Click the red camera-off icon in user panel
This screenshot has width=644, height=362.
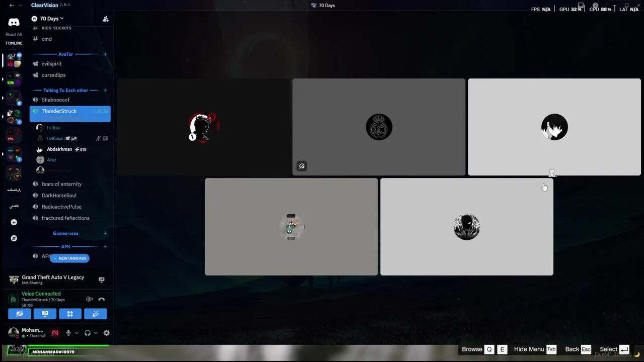[55, 333]
